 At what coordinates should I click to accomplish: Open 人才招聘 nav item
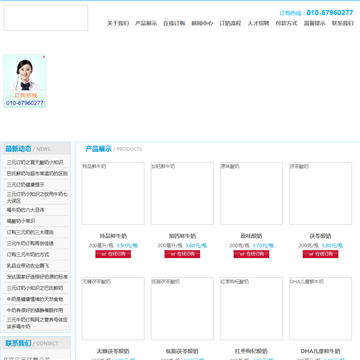pyautogui.click(x=258, y=23)
